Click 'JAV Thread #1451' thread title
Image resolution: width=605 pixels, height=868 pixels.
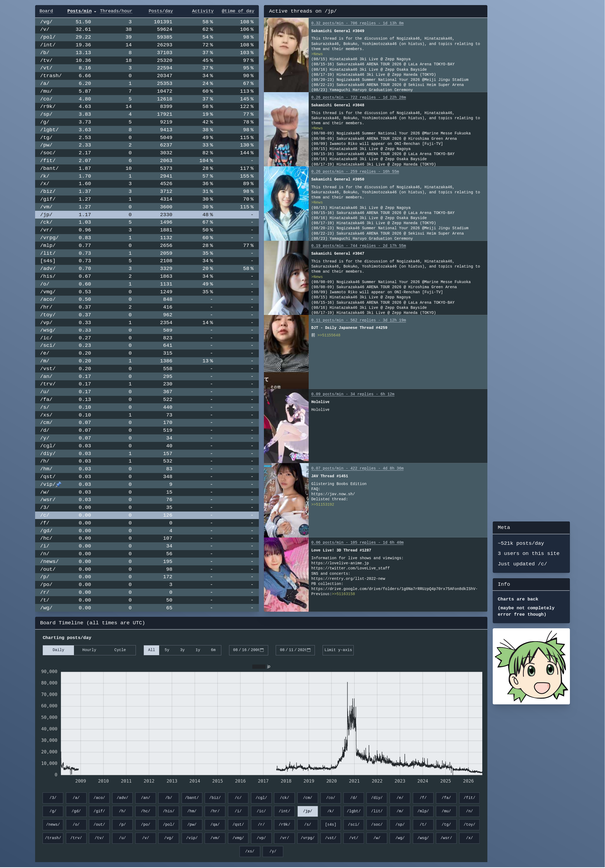(x=330, y=476)
